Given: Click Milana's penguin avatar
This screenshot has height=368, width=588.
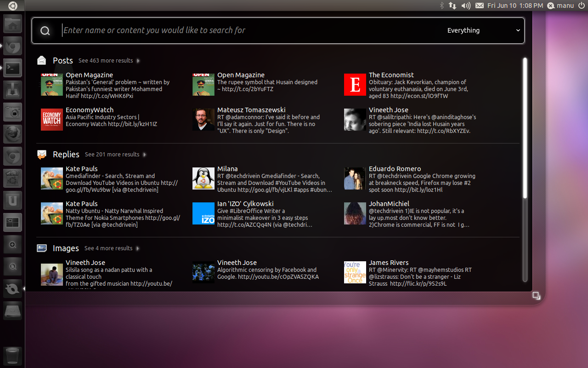Looking at the screenshot, I should [204, 178].
